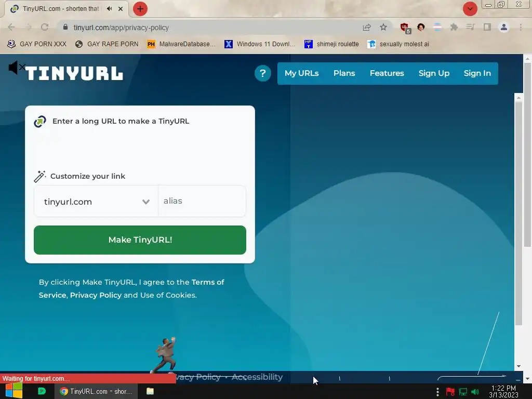Click the outer browser scrollbar thumb
This screenshot has width=532, height=399.
point(528,154)
